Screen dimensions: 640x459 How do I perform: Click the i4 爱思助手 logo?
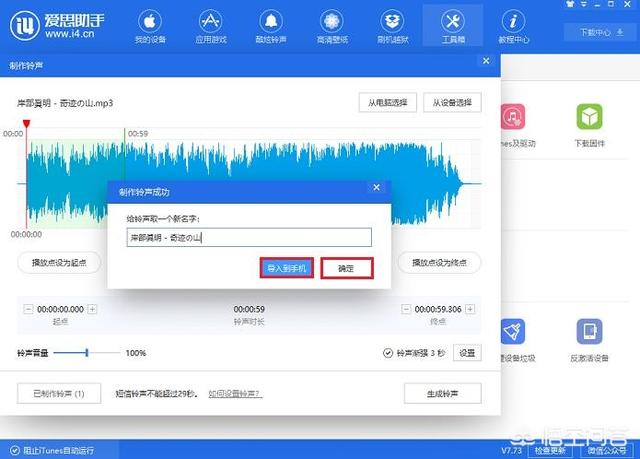pos(57,25)
